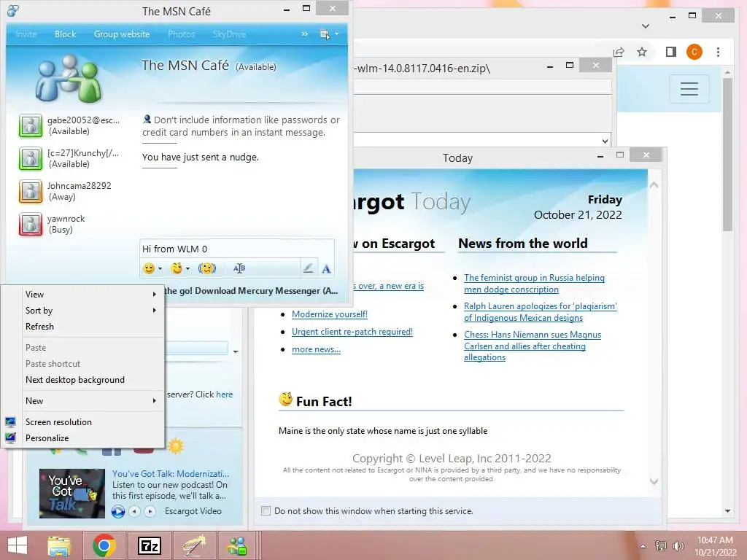Open 'Urgent client re-patch required!' link
Screen dimensions: 747x560
(352, 332)
